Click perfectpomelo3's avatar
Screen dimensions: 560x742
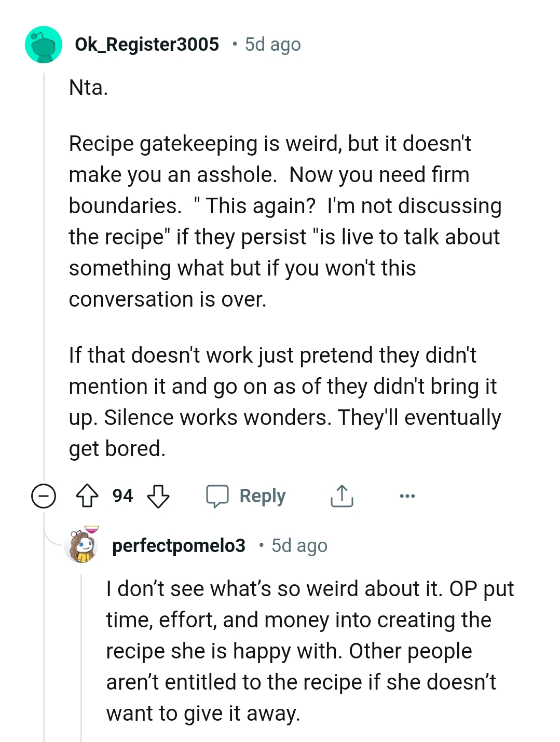(x=82, y=545)
